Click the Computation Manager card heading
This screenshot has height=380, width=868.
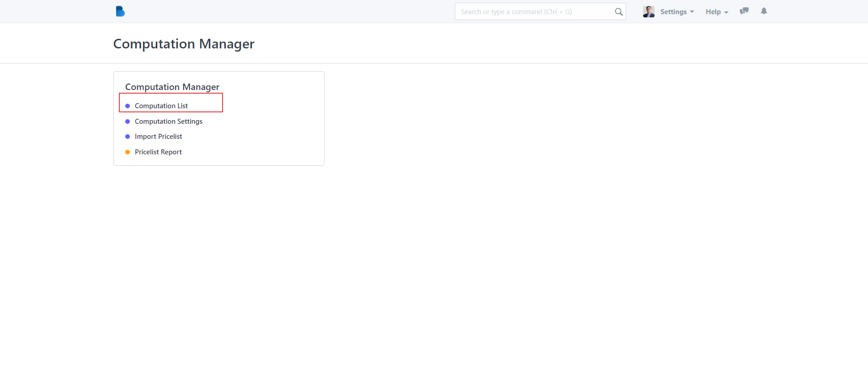pyautogui.click(x=172, y=87)
